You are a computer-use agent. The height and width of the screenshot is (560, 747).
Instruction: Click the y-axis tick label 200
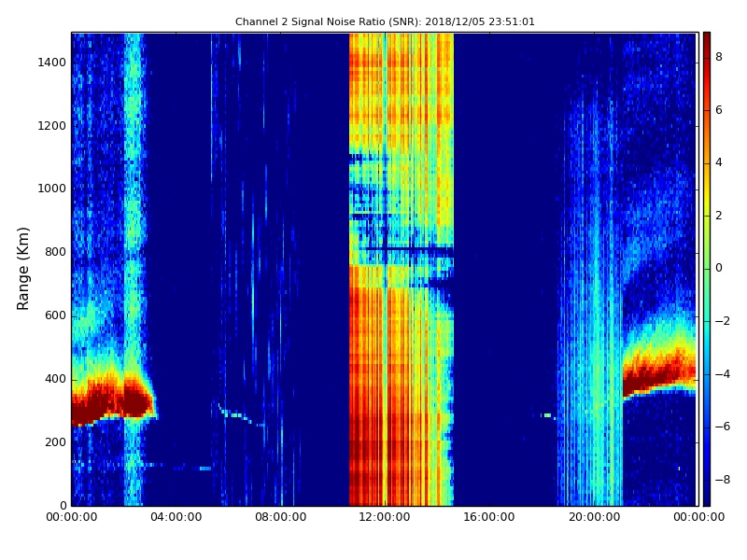pyautogui.click(x=56, y=441)
